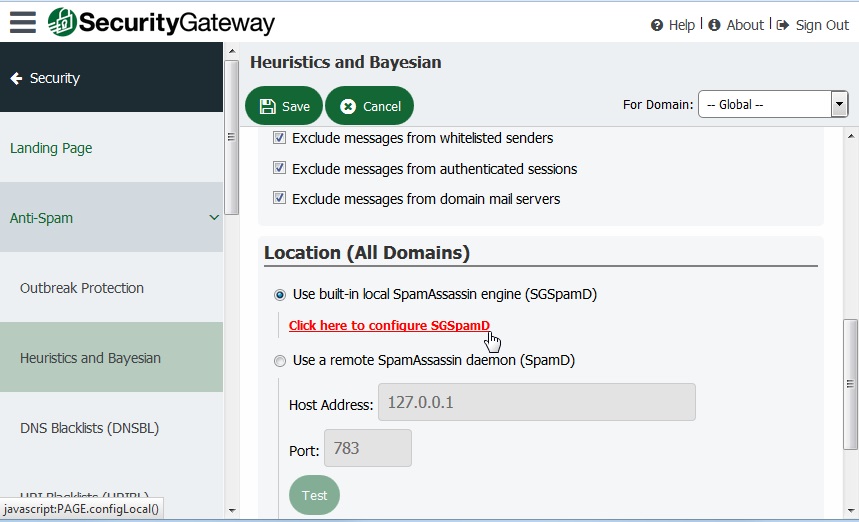Screen dimensions: 859x522
Task: Click sidebar scrollbar up arrow
Action: (x=232, y=50)
